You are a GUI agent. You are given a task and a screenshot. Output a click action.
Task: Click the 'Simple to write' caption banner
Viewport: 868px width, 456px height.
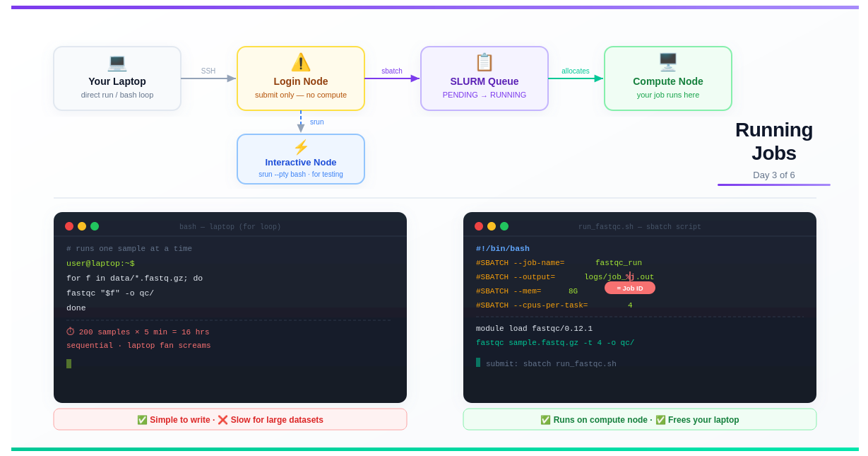(230, 419)
